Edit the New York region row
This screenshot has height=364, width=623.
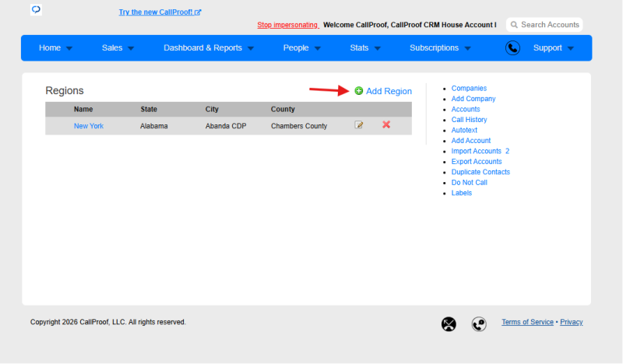point(359,125)
